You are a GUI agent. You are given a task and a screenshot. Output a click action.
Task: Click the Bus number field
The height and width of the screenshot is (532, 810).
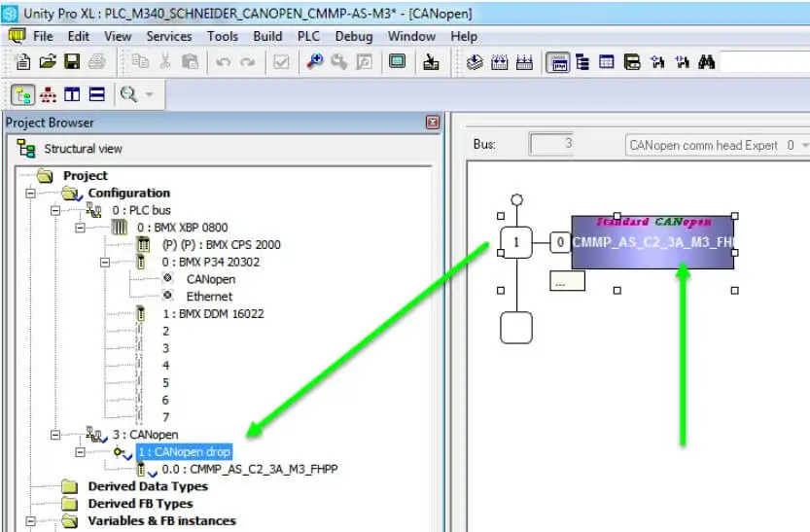click(x=551, y=144)
